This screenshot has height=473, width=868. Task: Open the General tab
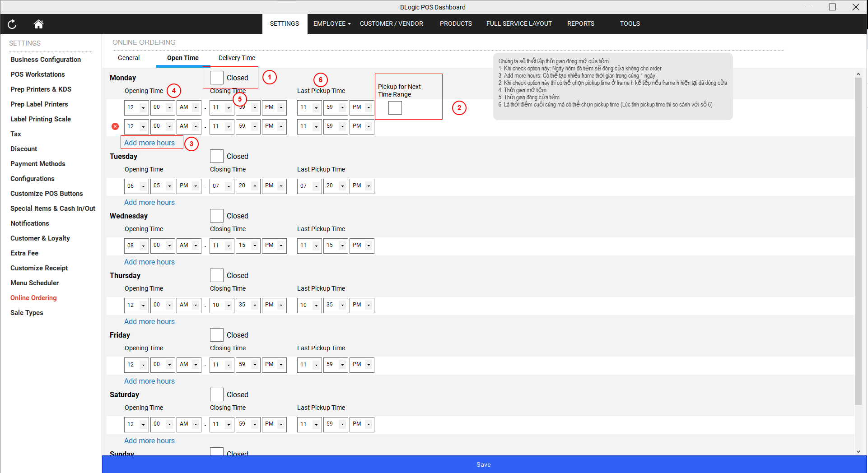coord(129,58)
